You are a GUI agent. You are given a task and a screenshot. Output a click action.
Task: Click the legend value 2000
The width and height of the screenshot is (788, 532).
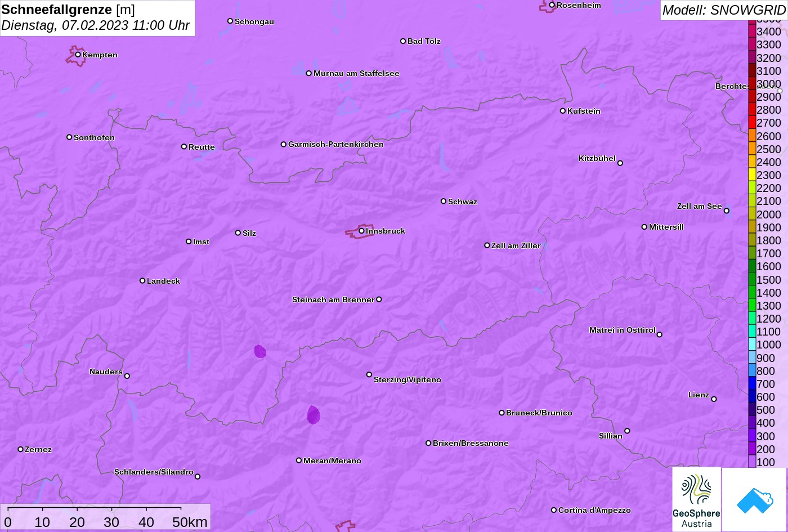coord(769,214)
